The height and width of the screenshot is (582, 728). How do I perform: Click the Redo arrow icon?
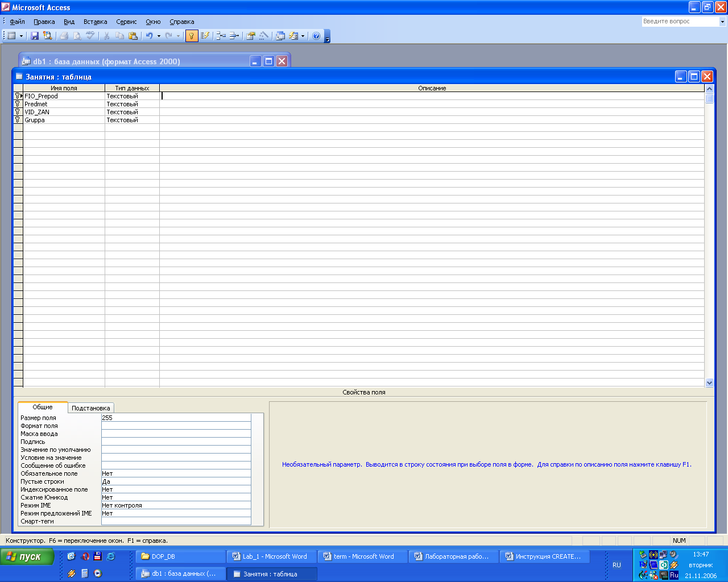coord(169,36)
